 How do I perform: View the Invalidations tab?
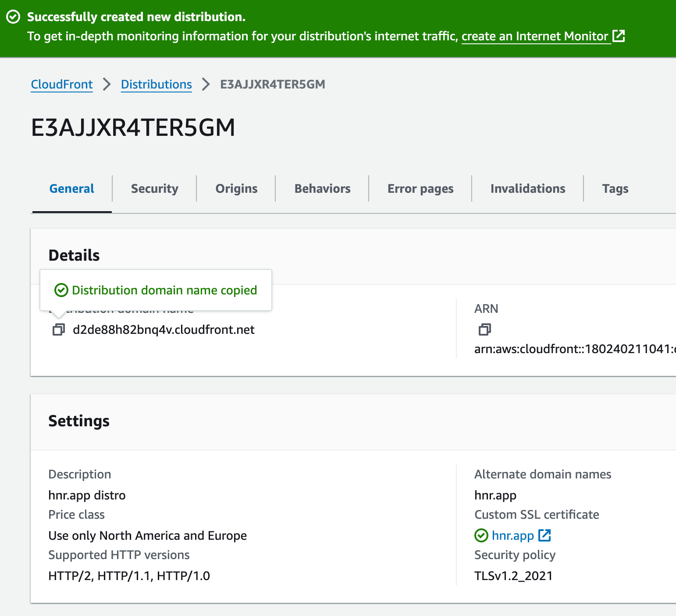528,189
